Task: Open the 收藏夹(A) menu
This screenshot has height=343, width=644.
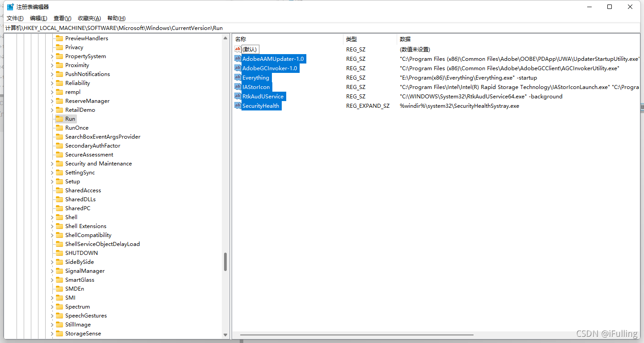Action: click(x=89, y=18)
